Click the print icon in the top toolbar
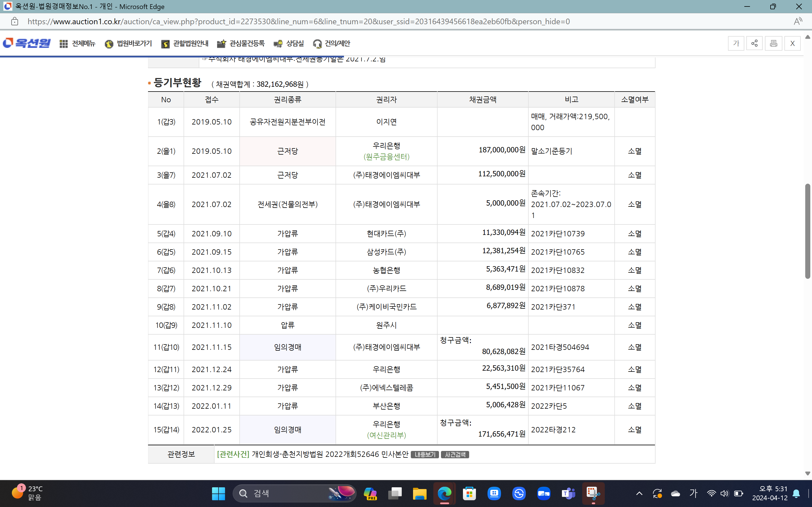 (773, 43)
